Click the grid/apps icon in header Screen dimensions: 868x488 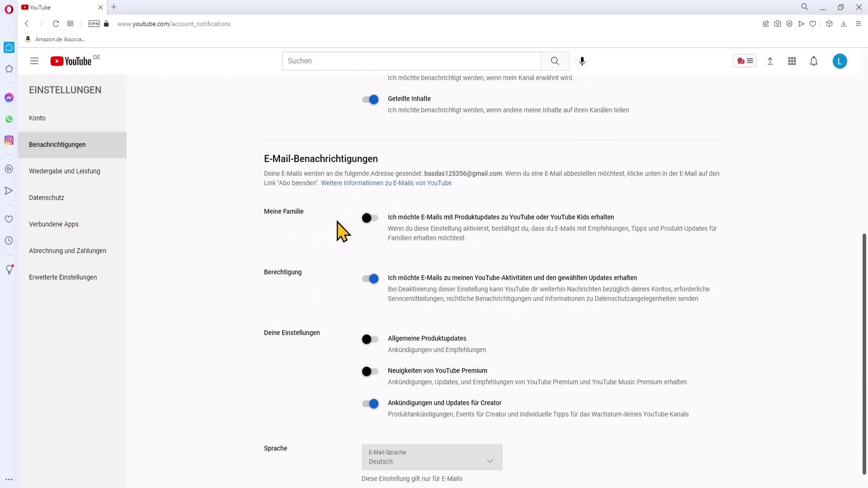pyautogui.click(x=792, y=61)
